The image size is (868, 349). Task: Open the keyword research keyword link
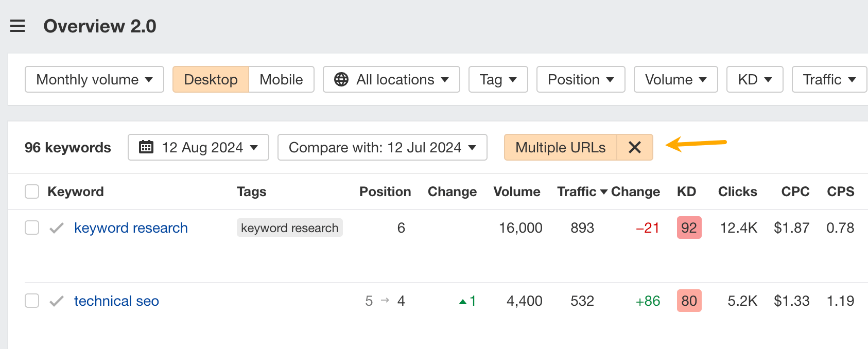pyautogui.click(x=131, y=228)
